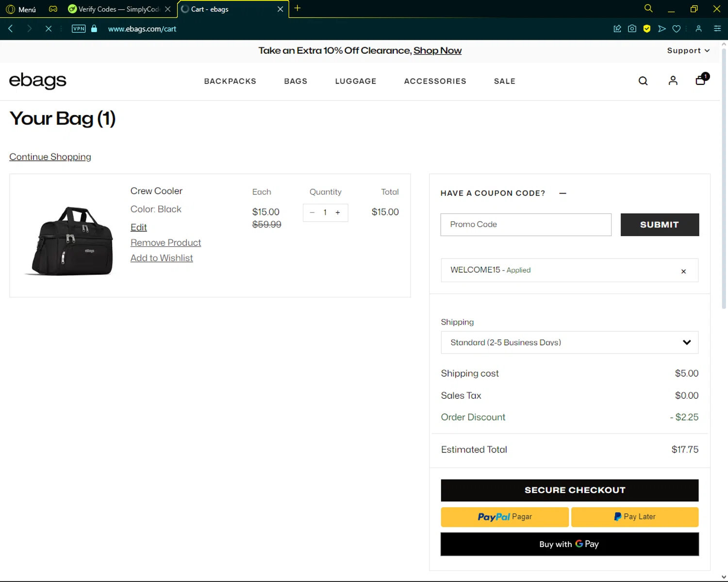The width and height of the screenshot is (728, 582).
Task: Open the Opera Menú button
Action: 21,9
